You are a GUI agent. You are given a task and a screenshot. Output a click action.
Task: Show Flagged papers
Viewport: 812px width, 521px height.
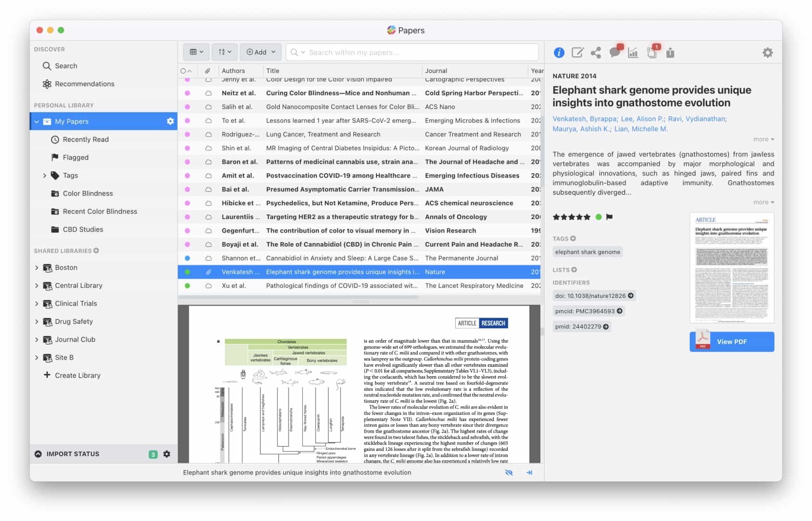70,157
